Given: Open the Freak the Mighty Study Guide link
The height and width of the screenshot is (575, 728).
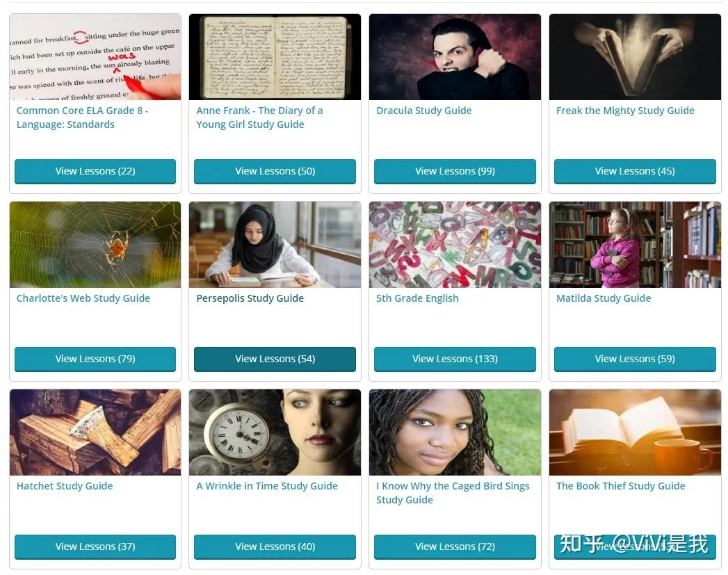Looking at the screenshot, I should click(625, 111).
